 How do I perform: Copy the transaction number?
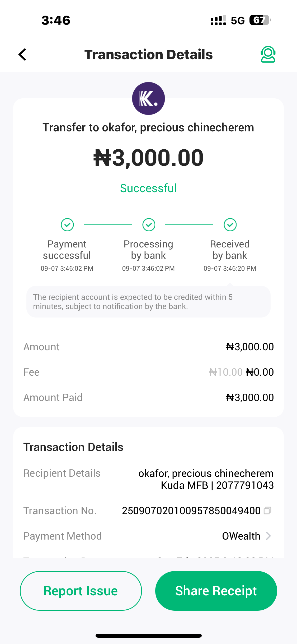(x=267, y=510)
